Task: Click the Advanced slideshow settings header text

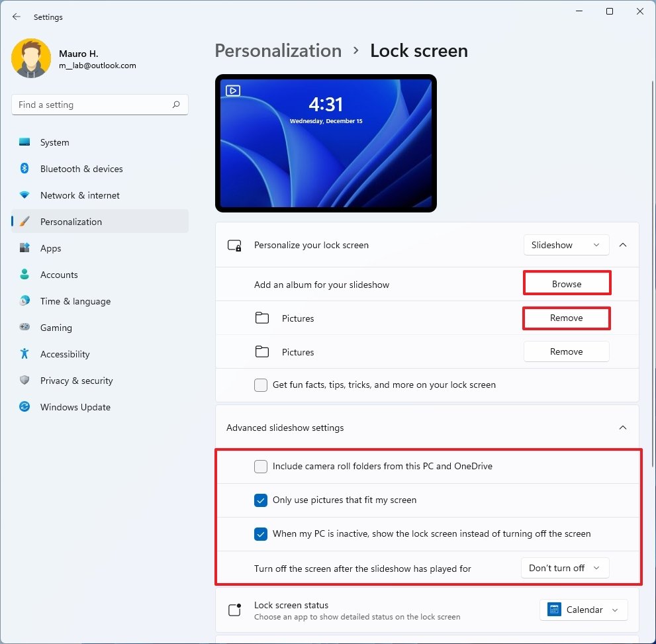Action: tap(285, 428)
